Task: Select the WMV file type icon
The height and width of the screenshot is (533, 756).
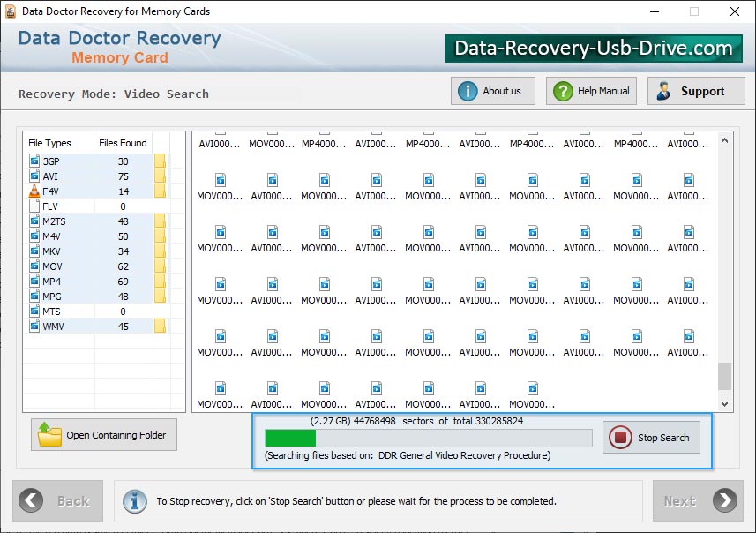Action: (x=34, y=327)
